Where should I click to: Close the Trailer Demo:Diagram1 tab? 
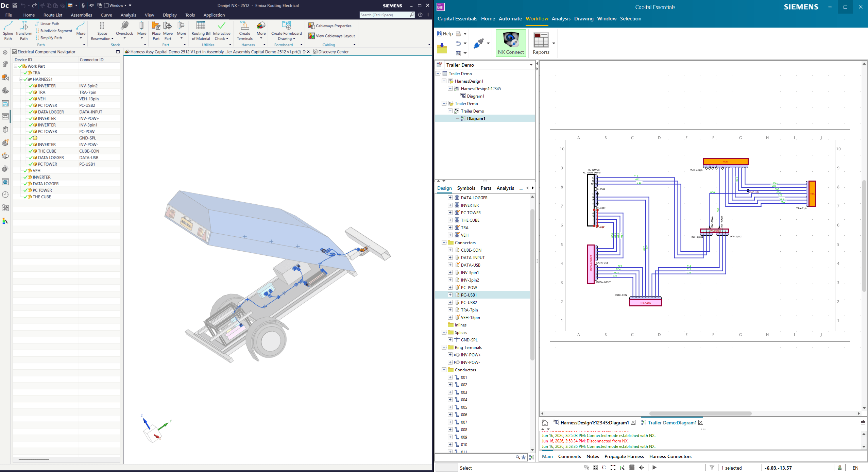701,423
